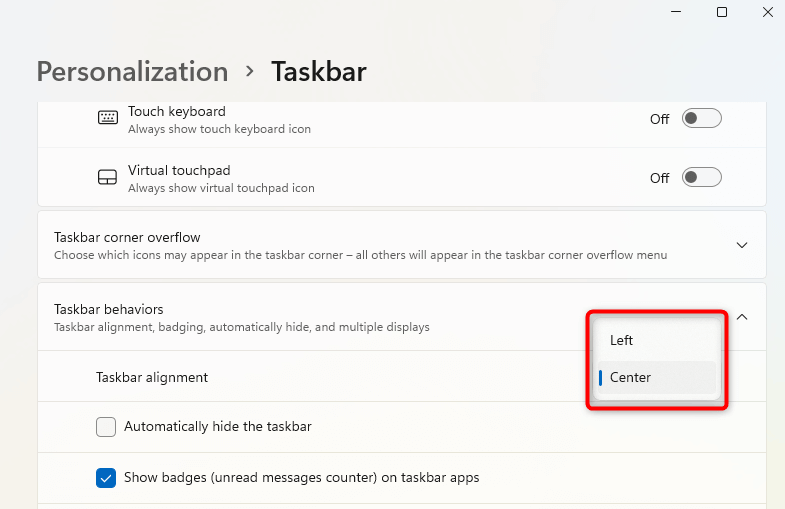Check Automatically hide the taskbar
The height and width of the screenshot is (509, 785).
[106, 427]
